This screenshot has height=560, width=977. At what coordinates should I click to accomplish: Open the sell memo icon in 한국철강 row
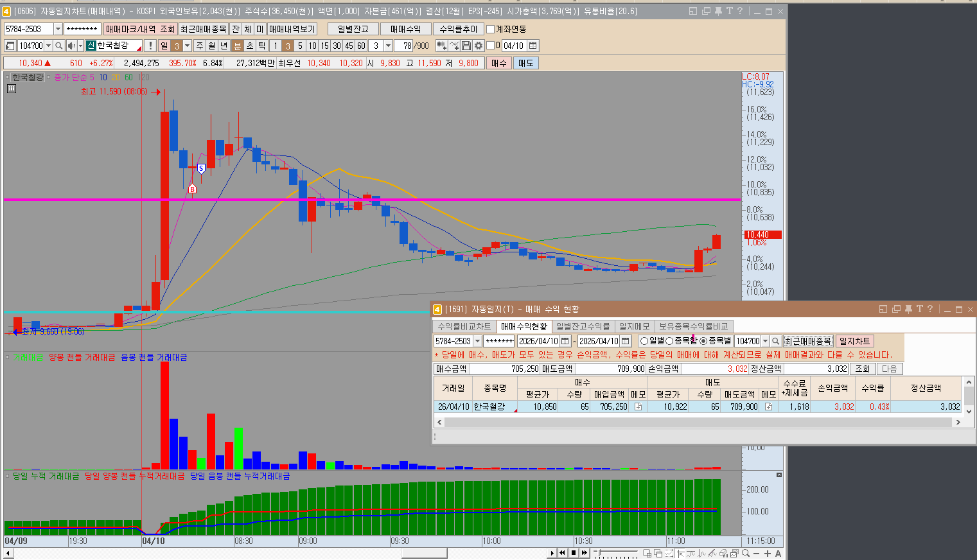pos(768,407)
